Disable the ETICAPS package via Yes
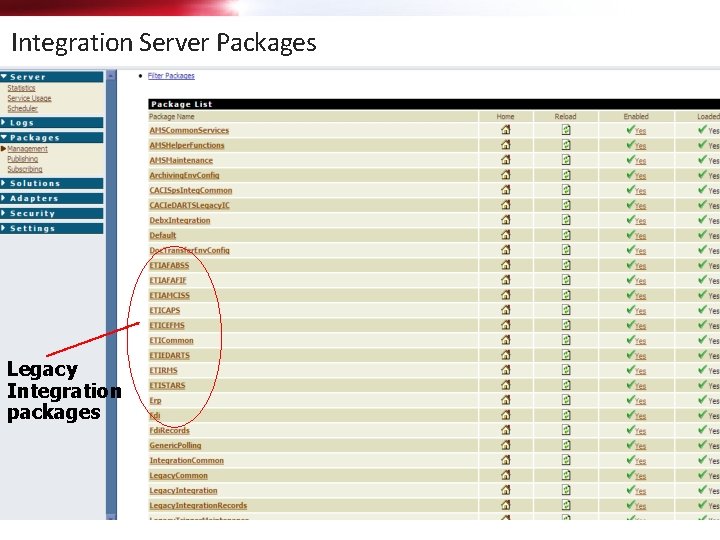This screenshot has height=540, width=720. pyautogui.click(x=641, y=311)
